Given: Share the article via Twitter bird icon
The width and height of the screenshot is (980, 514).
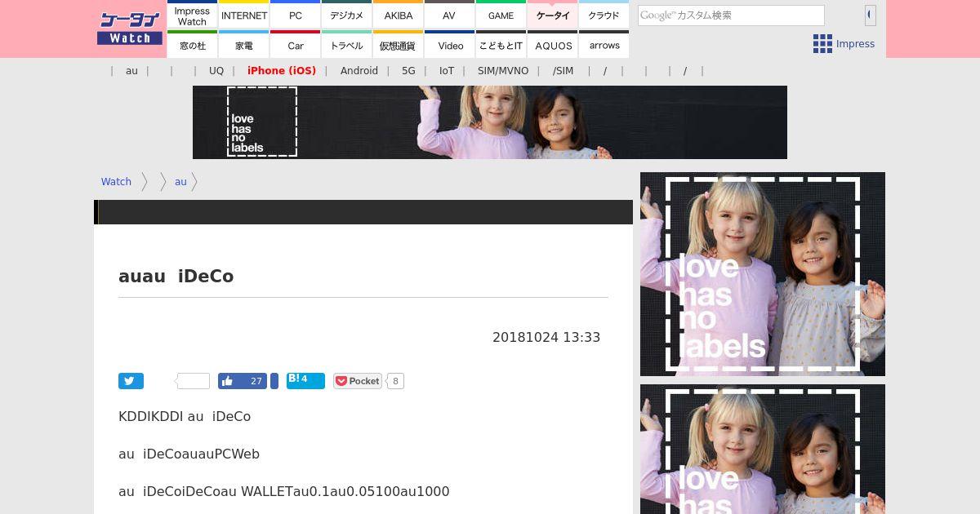Looking at the screenshot, I should [131, 381].
